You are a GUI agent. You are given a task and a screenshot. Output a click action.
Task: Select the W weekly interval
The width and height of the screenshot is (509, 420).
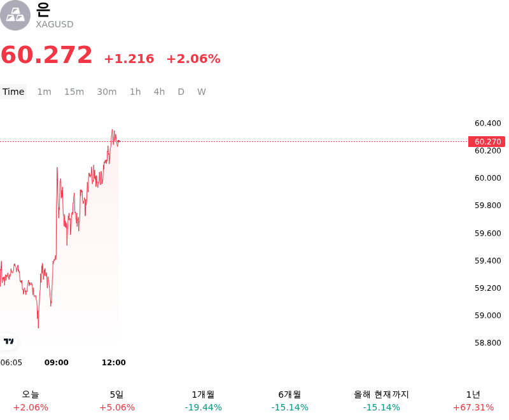pos(201,92)
